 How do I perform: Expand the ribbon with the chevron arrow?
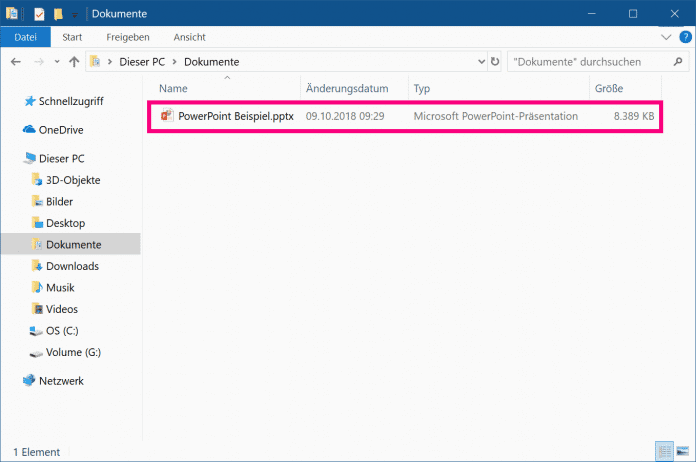pyautogui.click(x=668, y=37)
